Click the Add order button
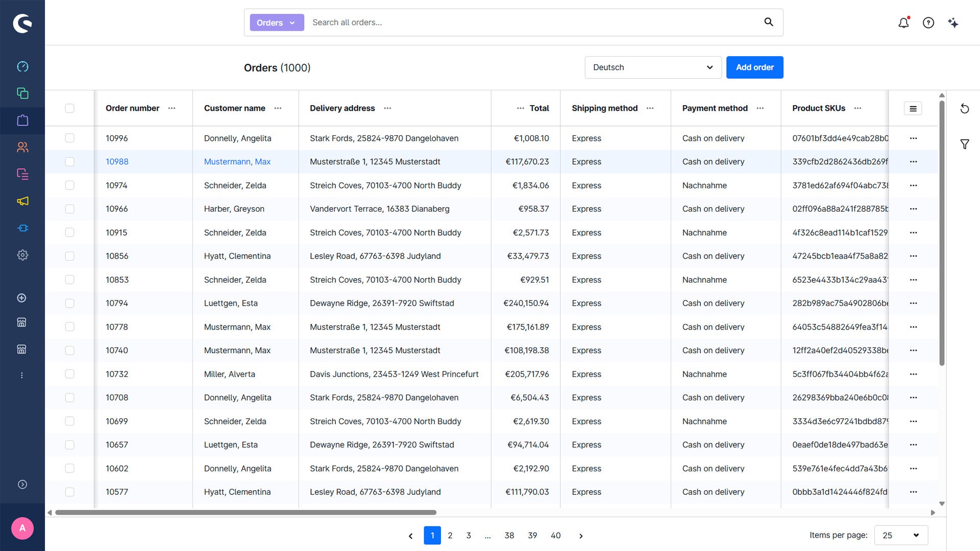Viewport: 980px width, 551px height. (x=754, y=67)
